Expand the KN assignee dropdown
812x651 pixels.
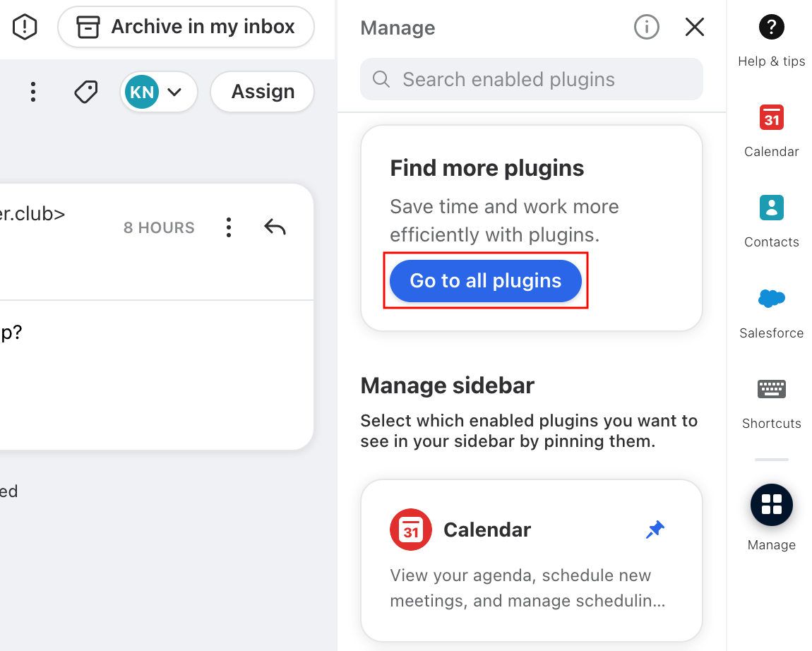coord(158,92)
